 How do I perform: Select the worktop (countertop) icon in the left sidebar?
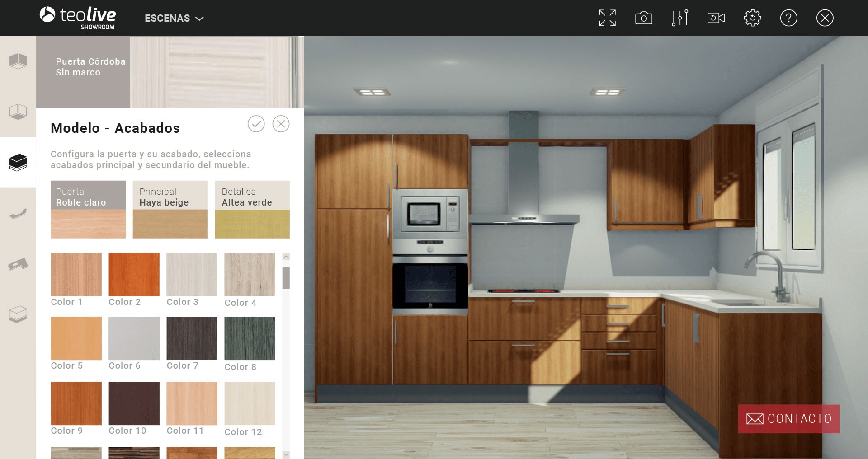coord(18,264)
